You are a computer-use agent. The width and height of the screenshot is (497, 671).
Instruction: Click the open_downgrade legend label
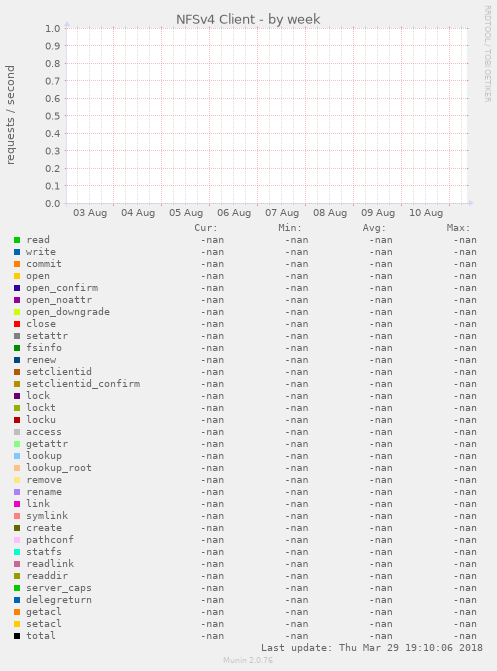[x=68, y=312]
